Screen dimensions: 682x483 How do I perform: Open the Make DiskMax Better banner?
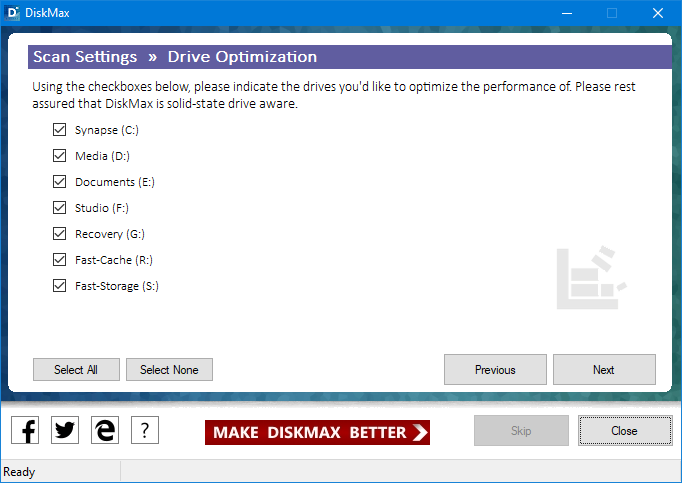tap(317, 433)
